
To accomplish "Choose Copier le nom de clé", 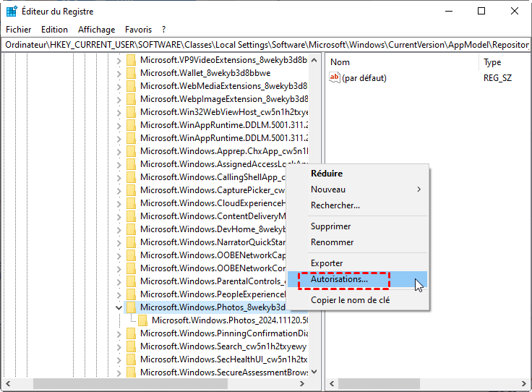I will (357, 300).
